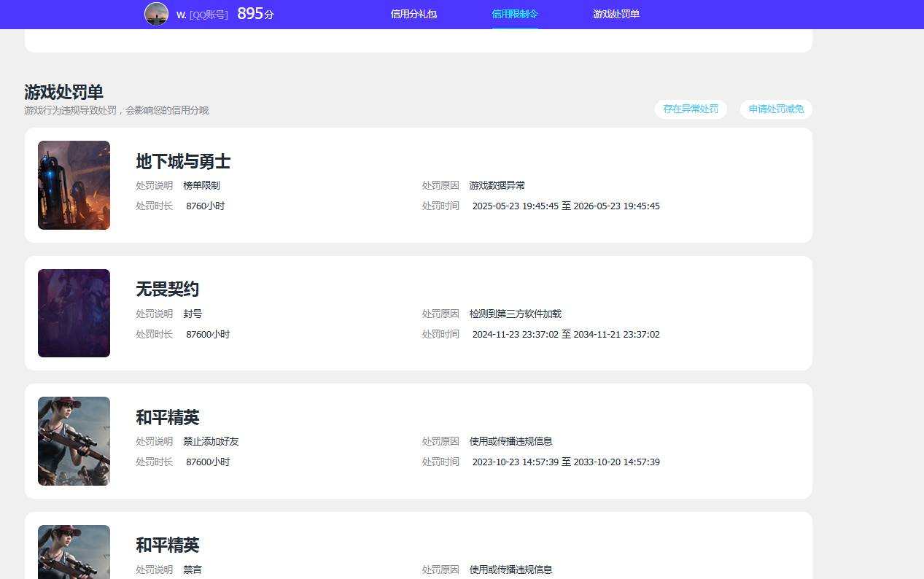924x579 pixels.
Task: Open the 无畏契约 game cover thumbnail
Action: pyautogui.click(x=74, y=314)
